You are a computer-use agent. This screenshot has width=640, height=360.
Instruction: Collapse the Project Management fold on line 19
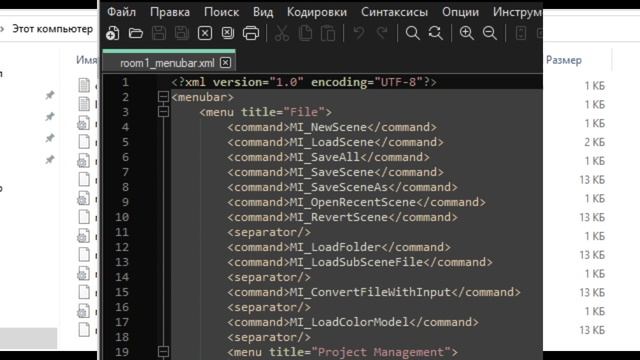[163, 351]
